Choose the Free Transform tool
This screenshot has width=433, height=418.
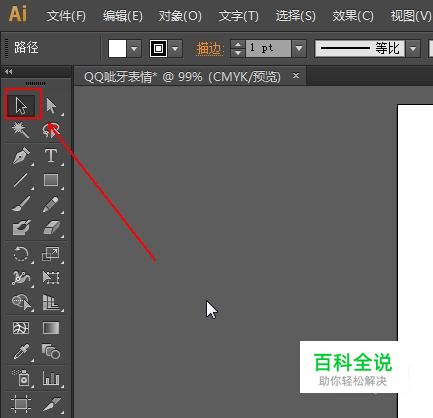[51, 278]
